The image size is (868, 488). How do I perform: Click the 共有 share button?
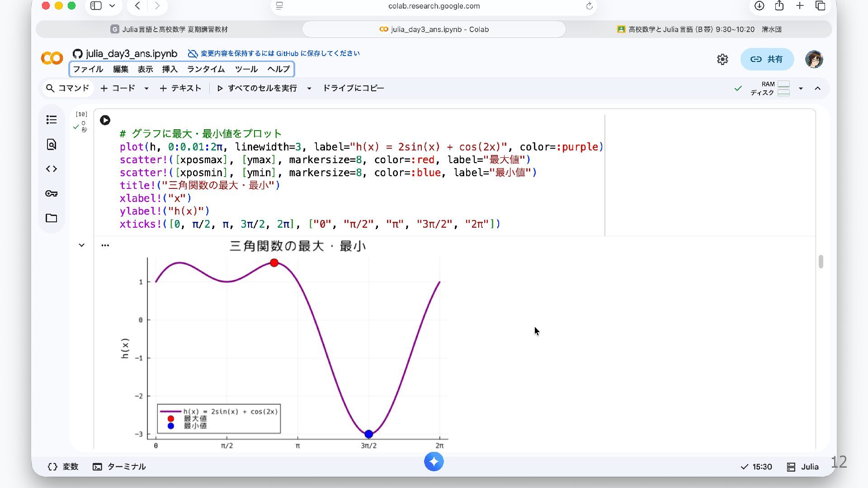tap(767, 59)
